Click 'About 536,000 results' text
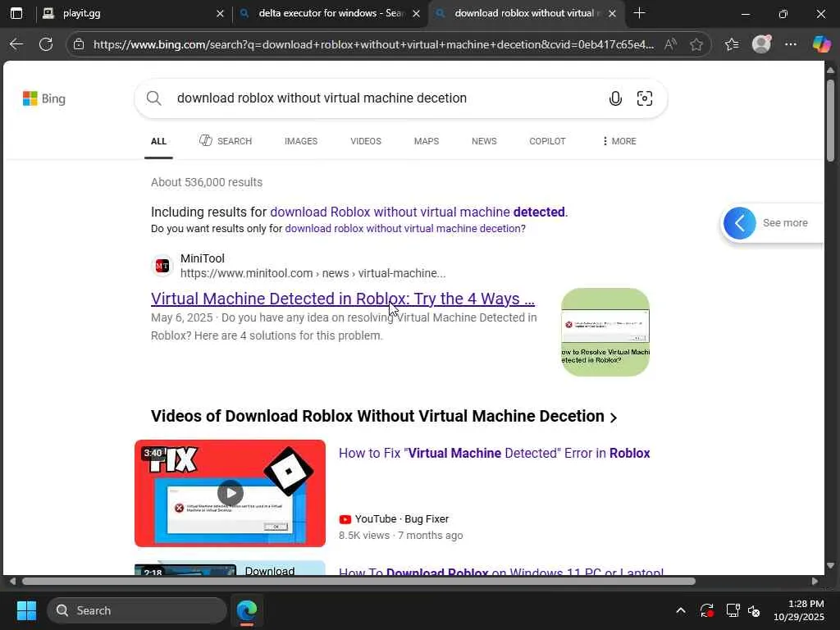 coord(207,182)
